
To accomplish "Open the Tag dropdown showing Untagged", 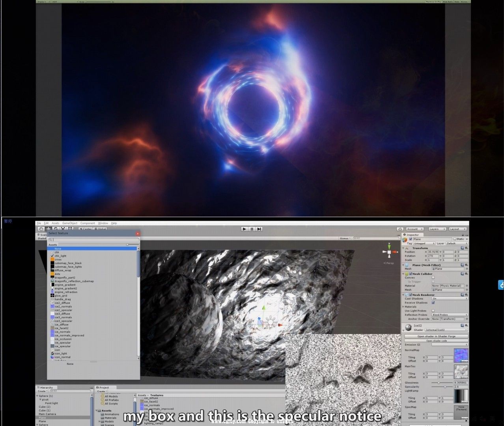I will [x=424, y=244].
